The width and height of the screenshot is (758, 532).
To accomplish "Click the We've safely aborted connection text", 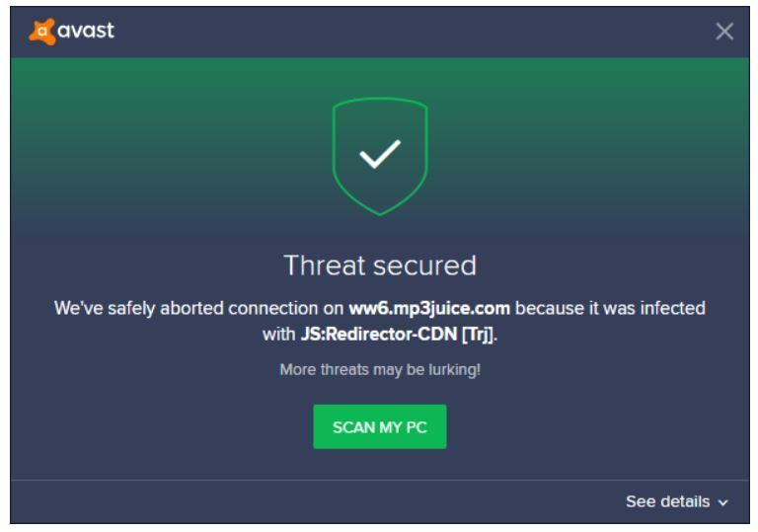I will 199,308.
